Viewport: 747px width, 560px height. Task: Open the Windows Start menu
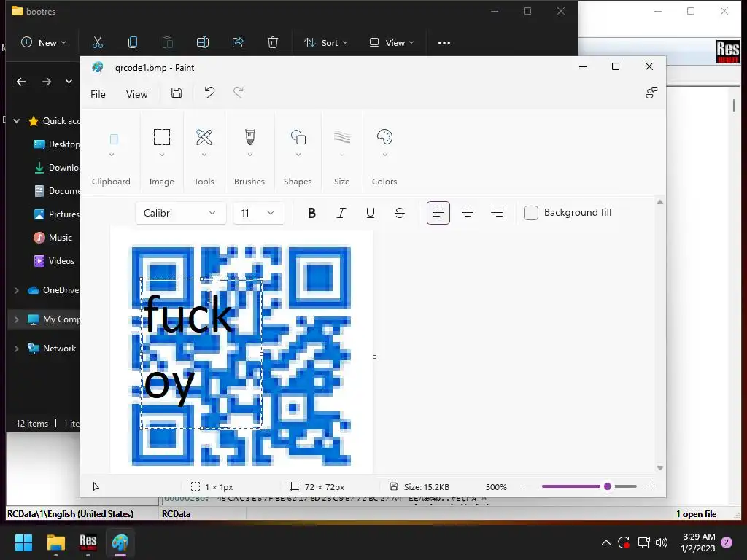tap(23, 542)
